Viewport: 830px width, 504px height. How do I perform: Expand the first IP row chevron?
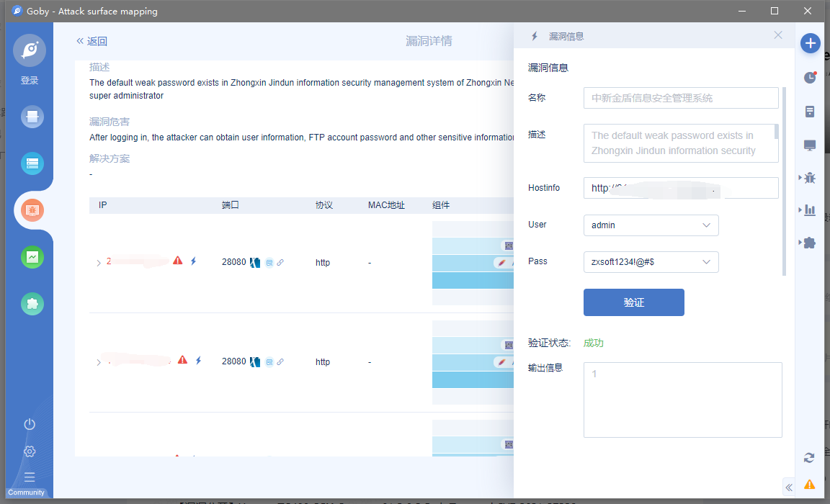click(99, 263)
